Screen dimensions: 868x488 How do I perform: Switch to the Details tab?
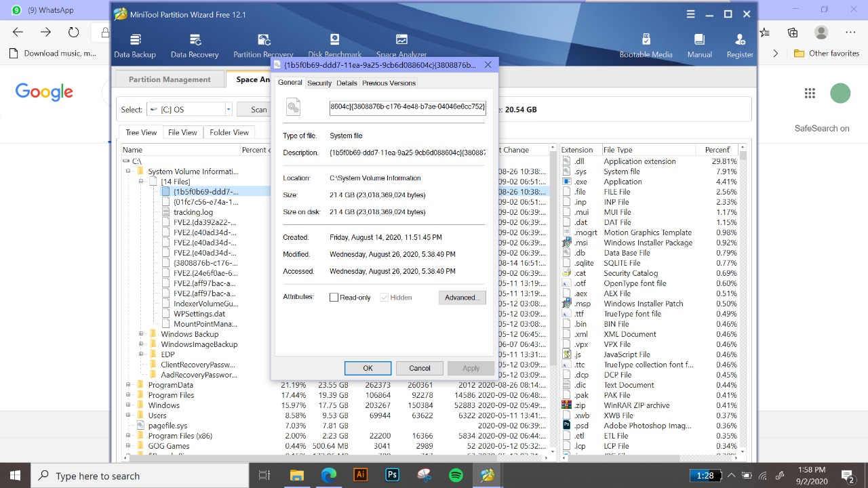point(347,83)
